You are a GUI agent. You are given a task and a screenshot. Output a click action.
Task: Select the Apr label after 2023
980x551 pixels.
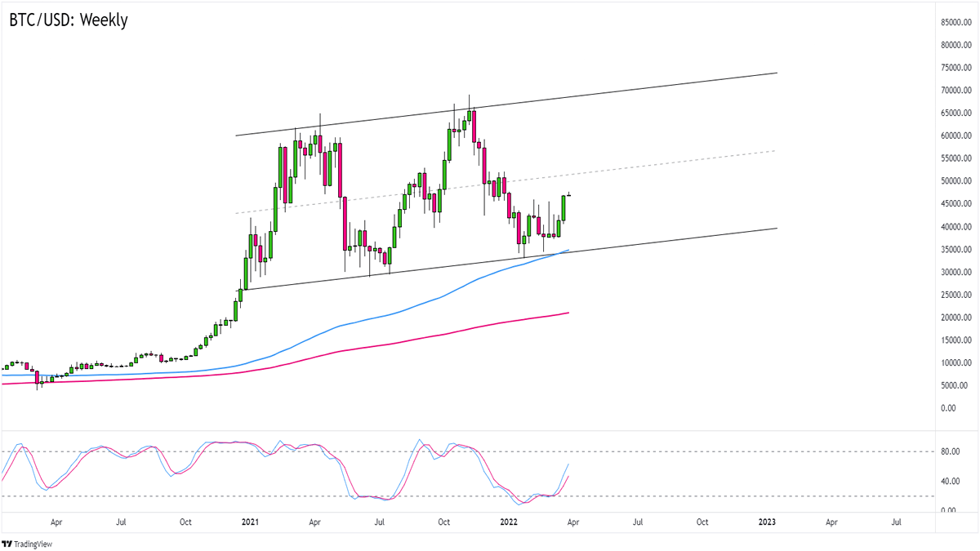(831, 521)
